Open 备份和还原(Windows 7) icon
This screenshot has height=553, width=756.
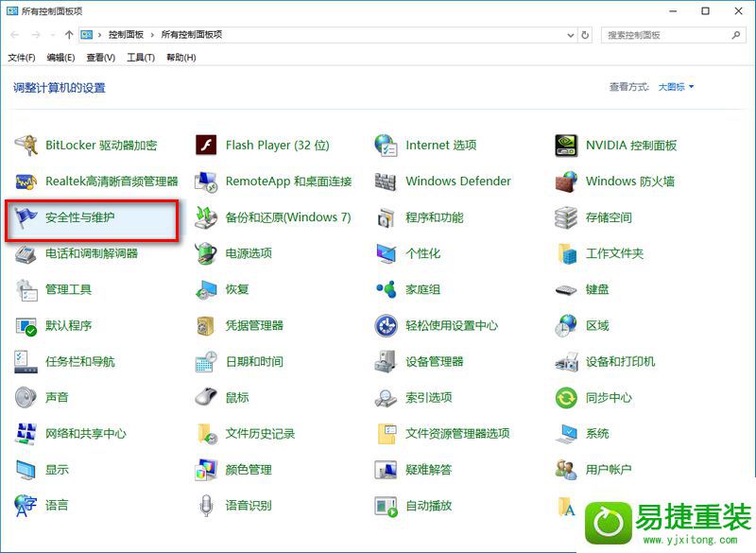206,217
